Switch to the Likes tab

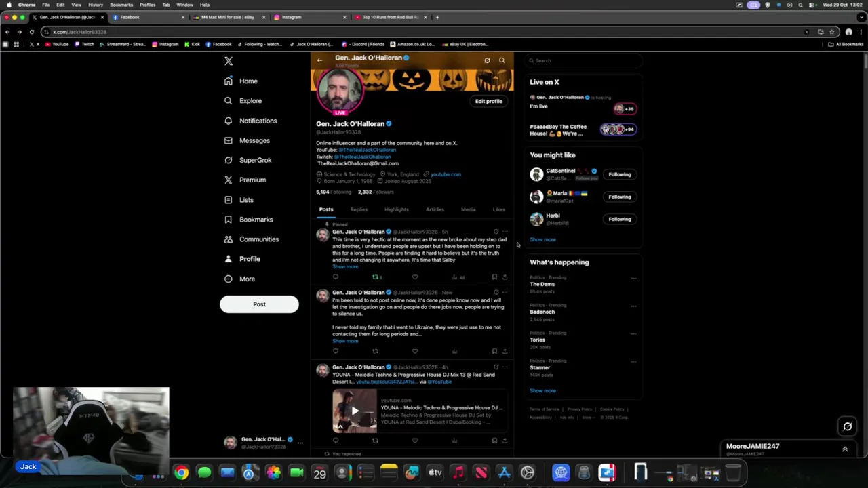pos(499,209)
